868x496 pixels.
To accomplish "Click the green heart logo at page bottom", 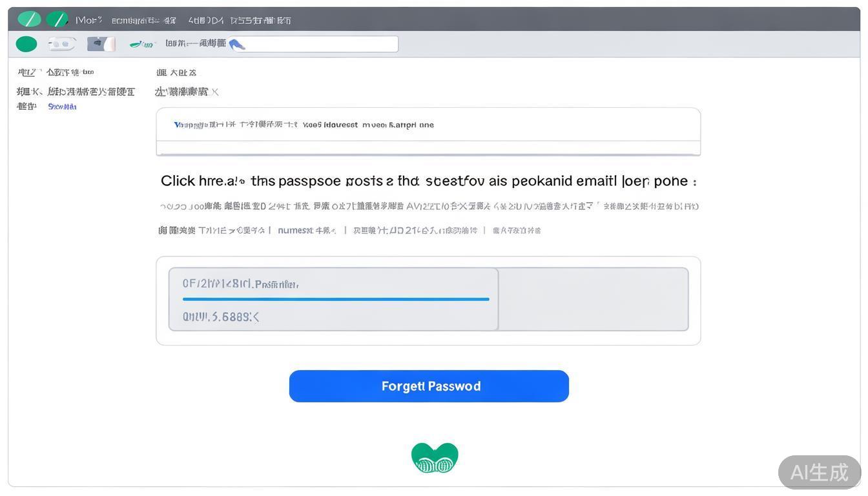I will pyautogui.click(x=434, y=456).
